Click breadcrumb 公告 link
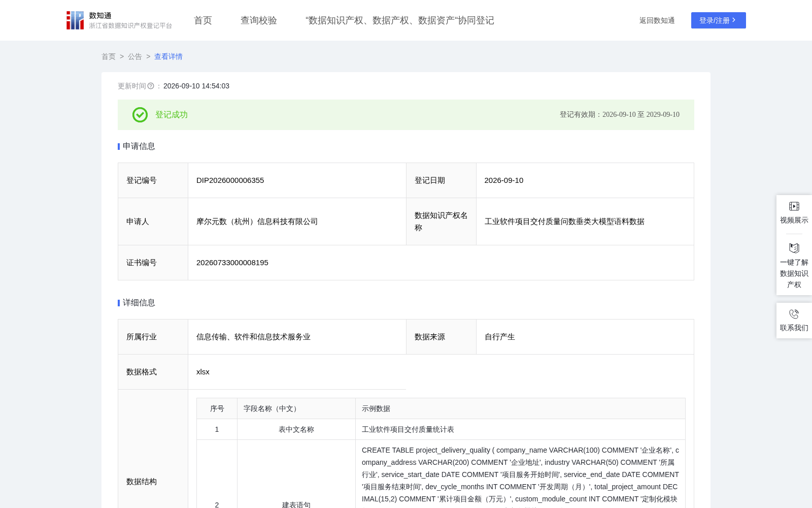 click(135, 56)
